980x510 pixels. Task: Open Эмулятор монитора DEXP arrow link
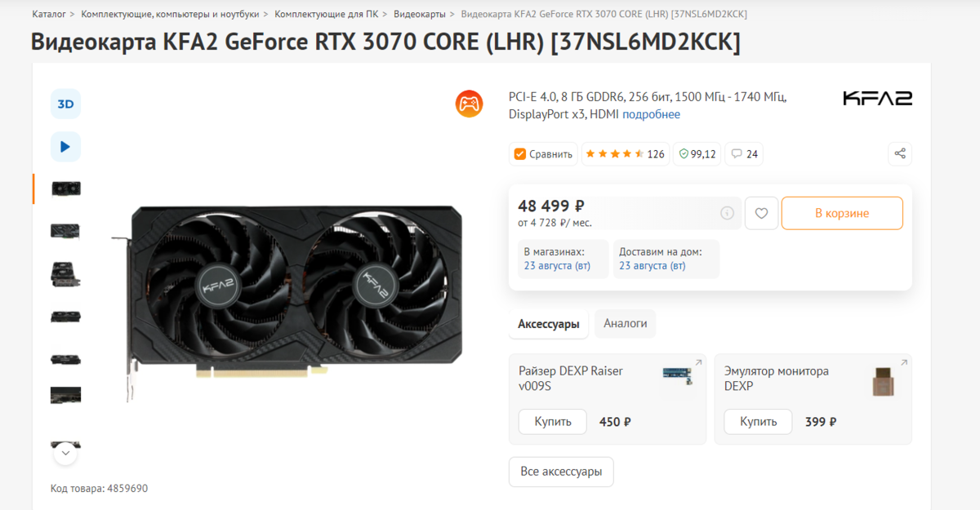[904, 363]
